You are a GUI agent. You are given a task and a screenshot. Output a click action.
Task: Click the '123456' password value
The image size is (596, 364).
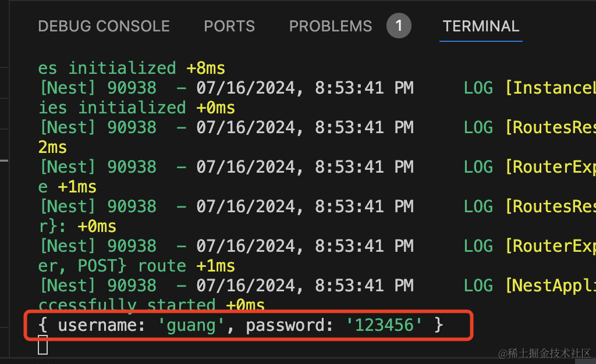pyautogui.click(x=384, y=325)
